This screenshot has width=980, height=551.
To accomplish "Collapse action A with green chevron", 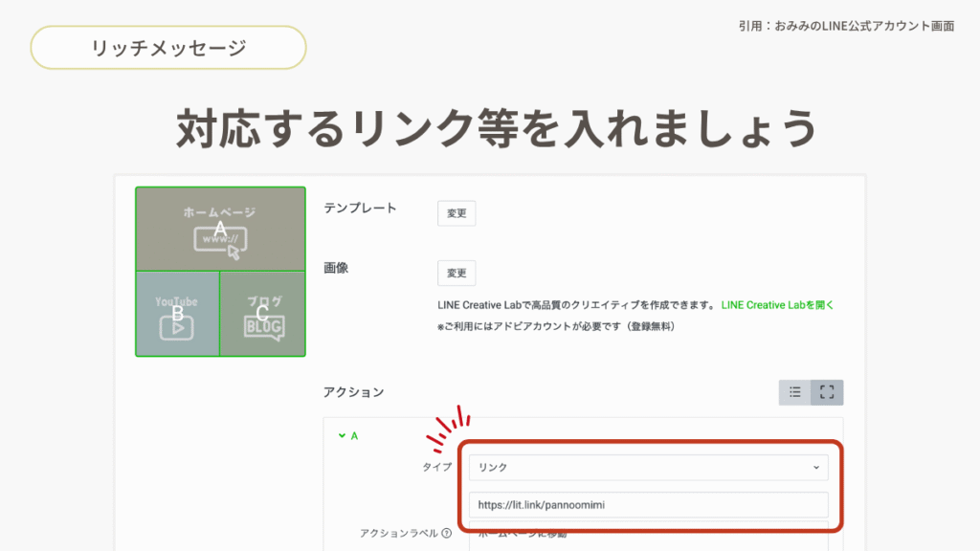I will tap(342, 435).
